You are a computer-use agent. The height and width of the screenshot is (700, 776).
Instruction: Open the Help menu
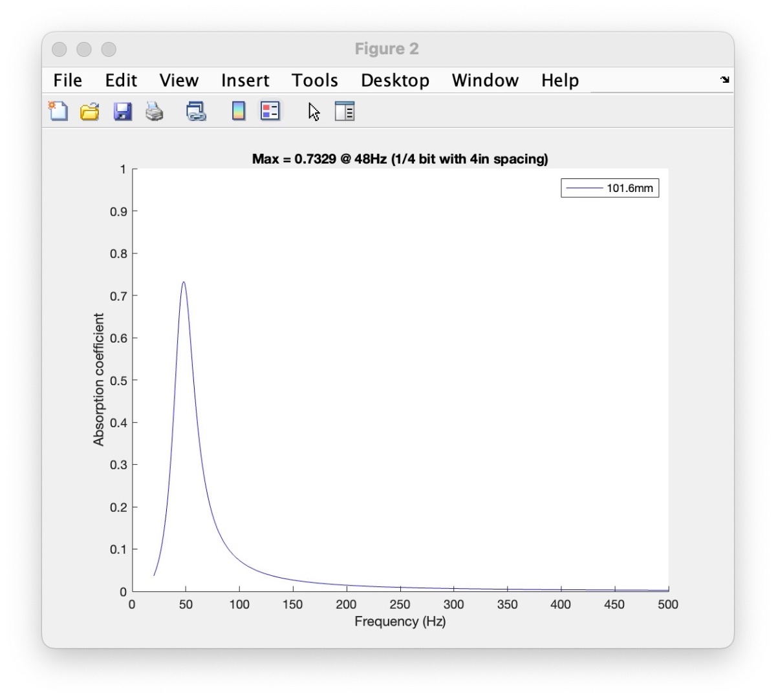pos(559,80)
